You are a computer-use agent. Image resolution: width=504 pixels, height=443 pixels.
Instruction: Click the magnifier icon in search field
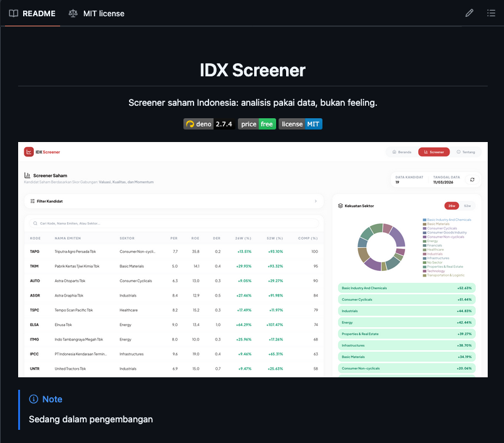(x=35, y=223)
